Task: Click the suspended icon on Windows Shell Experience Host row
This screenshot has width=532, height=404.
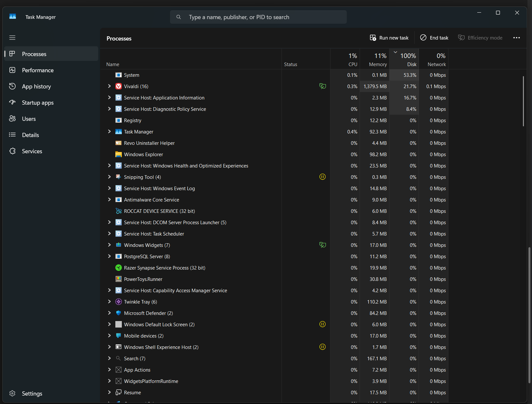Action: pos(322,347)
